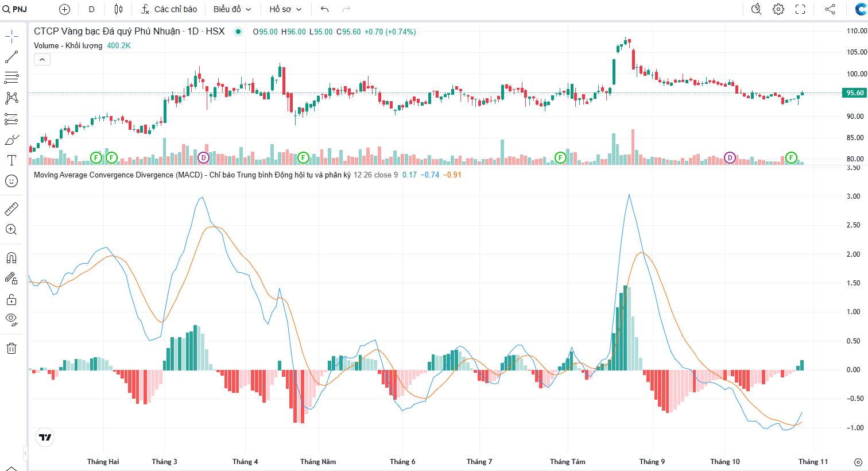Open the F marker near Tháng Tám
The image size is (868, 471).
pyautogui.click(x=561, y=157)
